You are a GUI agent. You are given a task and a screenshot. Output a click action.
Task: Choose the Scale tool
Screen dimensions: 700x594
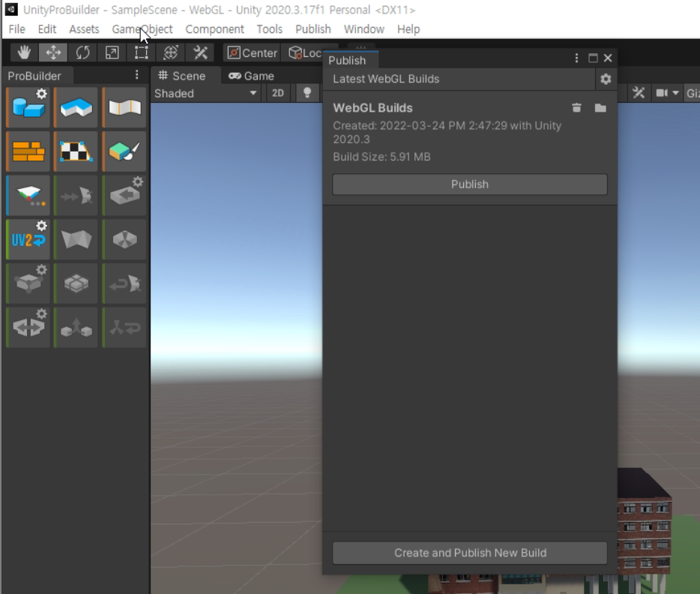click(112, 52)
